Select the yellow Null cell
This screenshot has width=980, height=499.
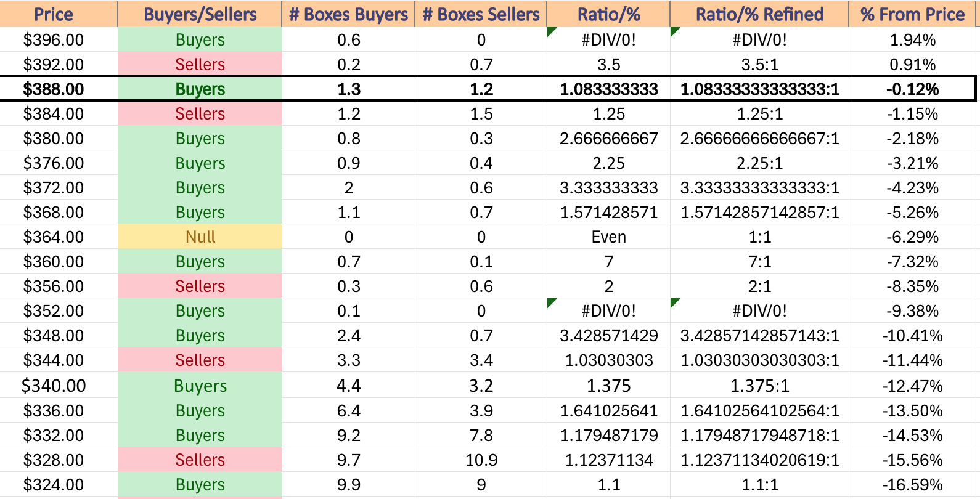[x=200, y=237]
